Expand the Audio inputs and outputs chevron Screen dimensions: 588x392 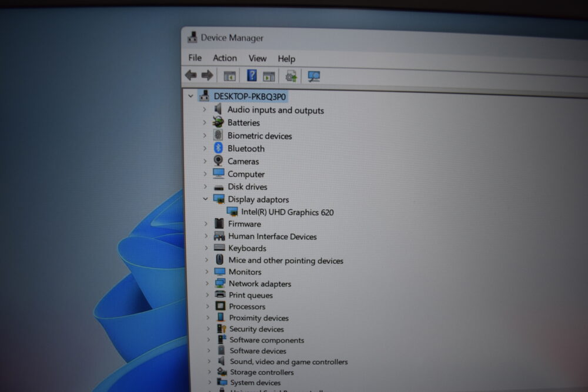click(x=205, y=109)
